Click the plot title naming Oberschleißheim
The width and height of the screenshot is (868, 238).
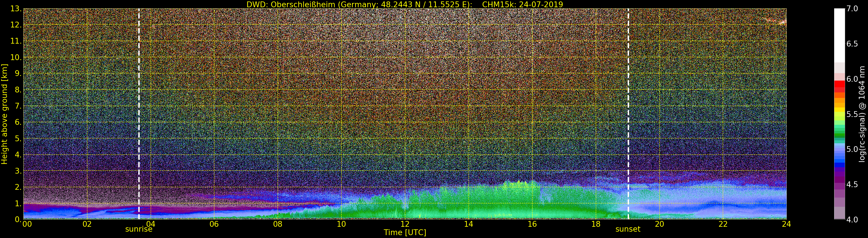click(x=405, y=4)
